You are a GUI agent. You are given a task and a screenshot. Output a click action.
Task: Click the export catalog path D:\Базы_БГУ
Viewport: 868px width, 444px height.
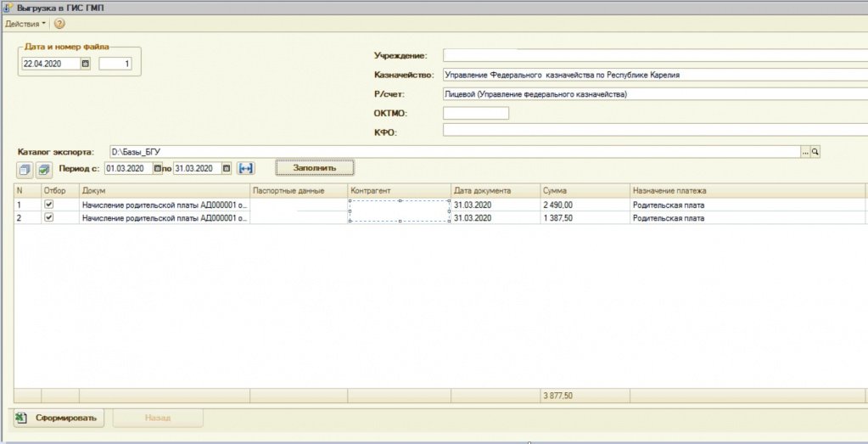pyautogui.click(x=455, y=152)
